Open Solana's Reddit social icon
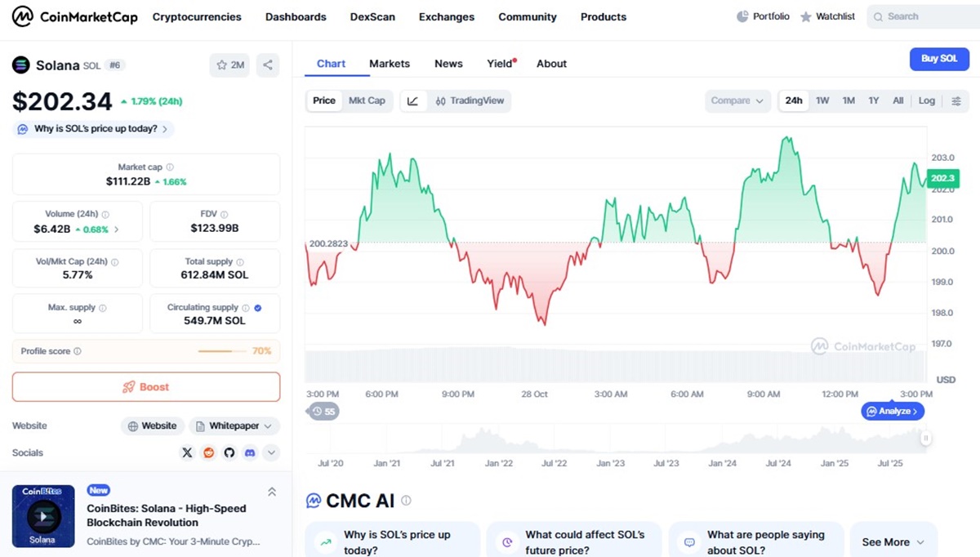This screenshot has width=980, height=557. (209, 452)
